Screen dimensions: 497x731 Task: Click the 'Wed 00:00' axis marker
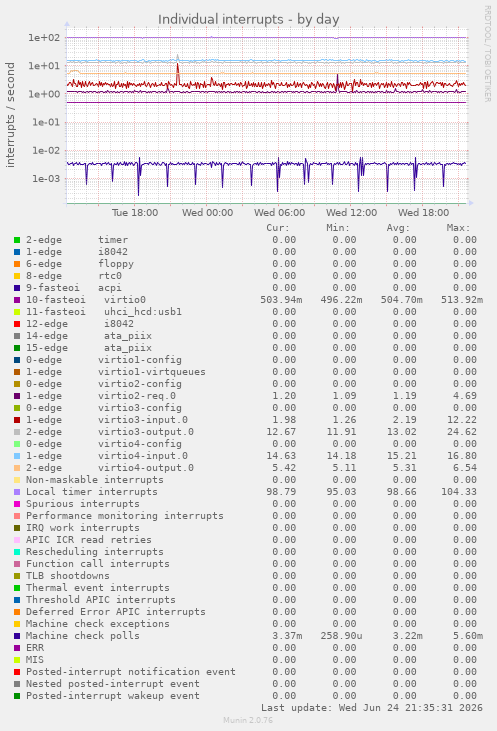[207, 213]
